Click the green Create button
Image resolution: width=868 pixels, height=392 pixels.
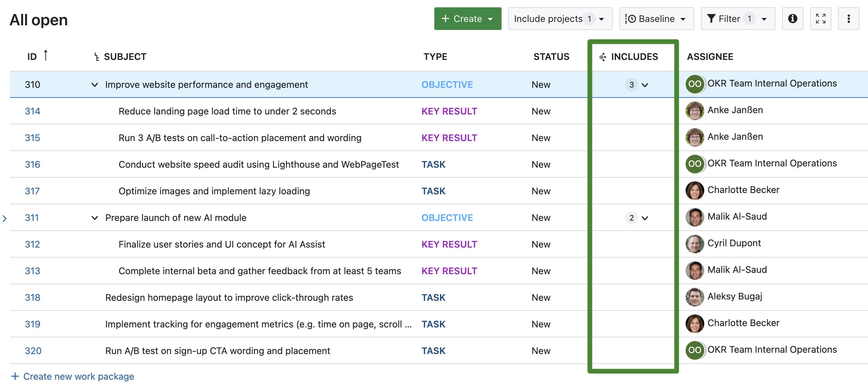click(468, 19)
